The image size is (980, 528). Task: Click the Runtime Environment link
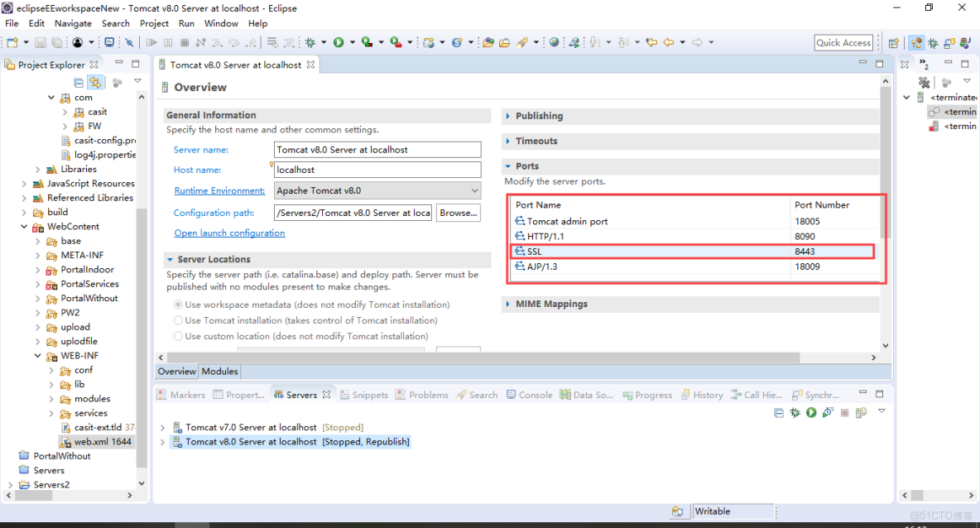[x=219, y=190]
